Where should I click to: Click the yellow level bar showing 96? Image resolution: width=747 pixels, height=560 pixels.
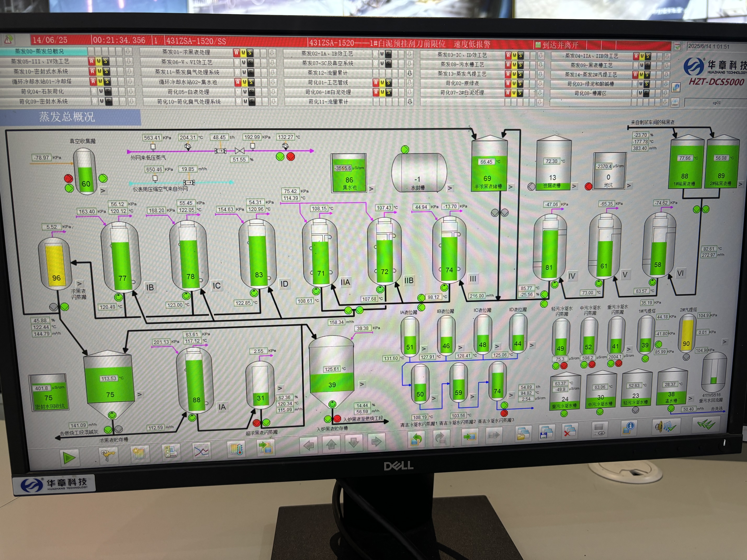(55, 266)
